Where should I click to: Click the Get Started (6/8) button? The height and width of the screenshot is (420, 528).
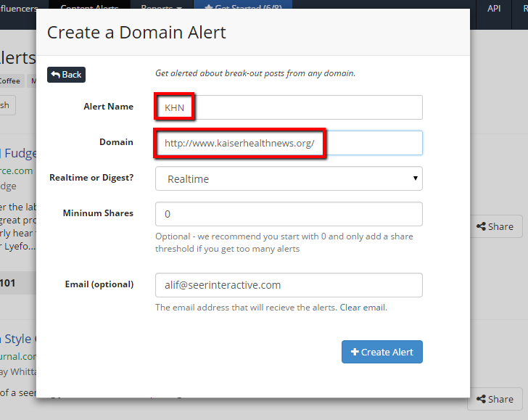(232, 6)
